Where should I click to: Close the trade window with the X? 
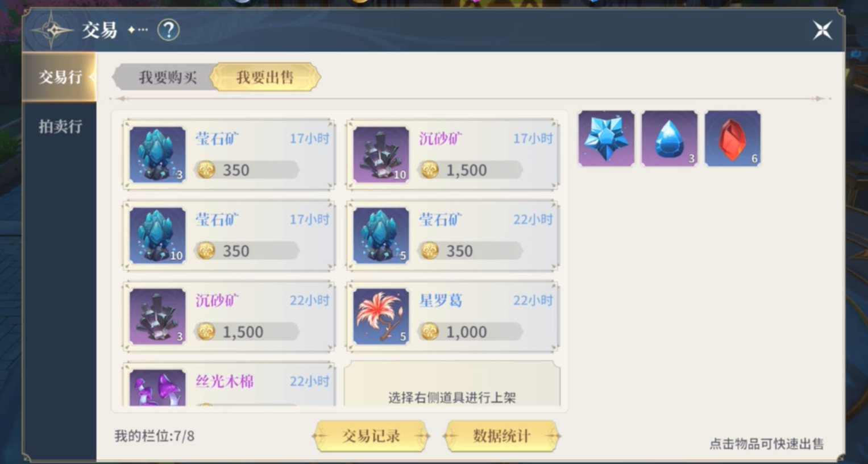point(822,30)
